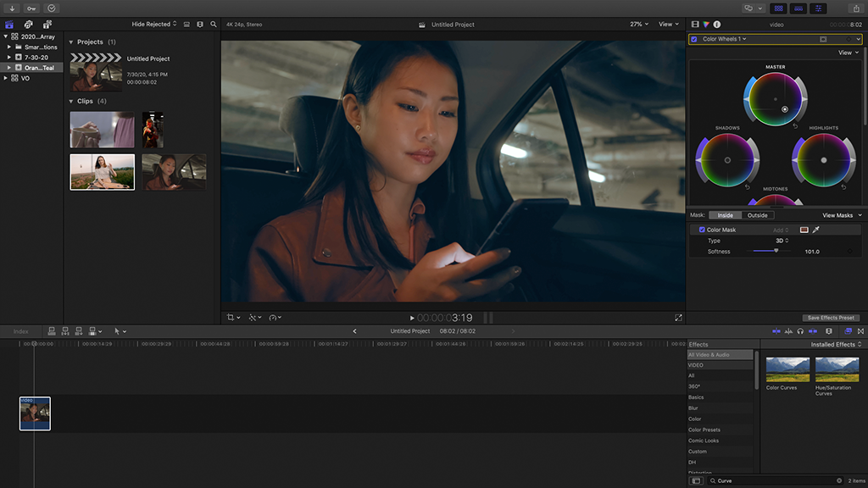
Task: Select the Blur effects category
Action: tap(693, 408)
